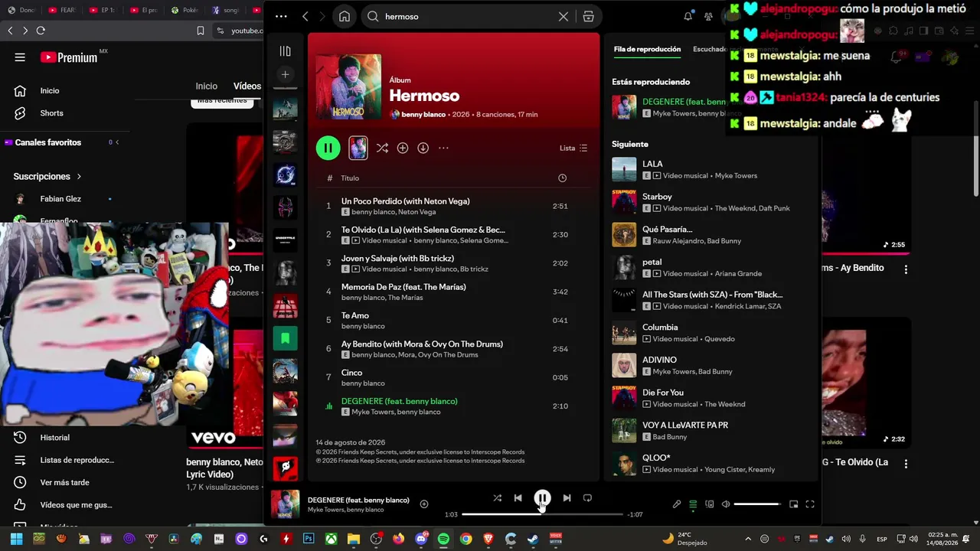The image size is (980, 551).
Task: Reload the browser page
Action: pyautogui.click(x=41, y=31)
